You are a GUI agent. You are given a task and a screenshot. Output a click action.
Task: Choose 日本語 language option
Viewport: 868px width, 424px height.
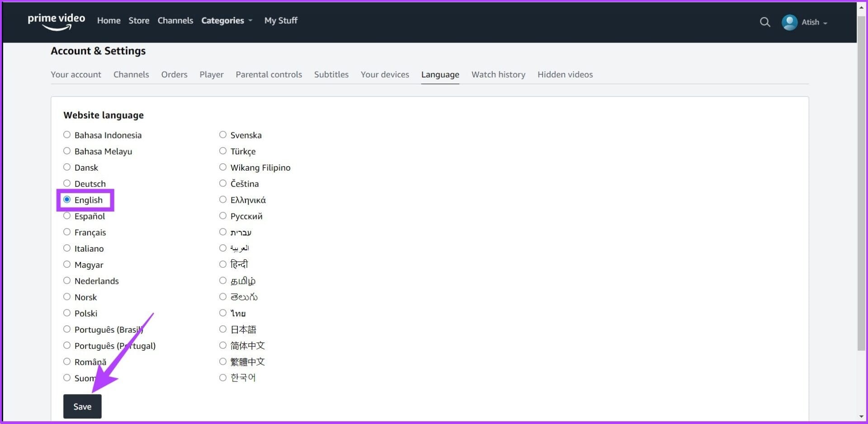[x=222, y=329]
